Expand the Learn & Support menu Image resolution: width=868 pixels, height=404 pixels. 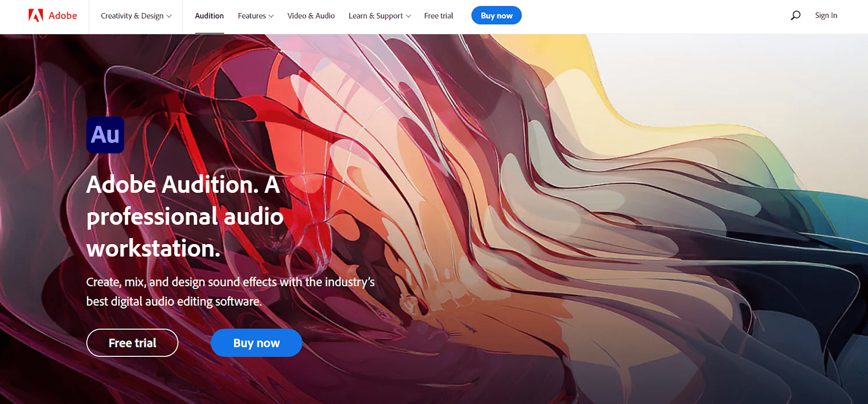(x=380, y=16)
